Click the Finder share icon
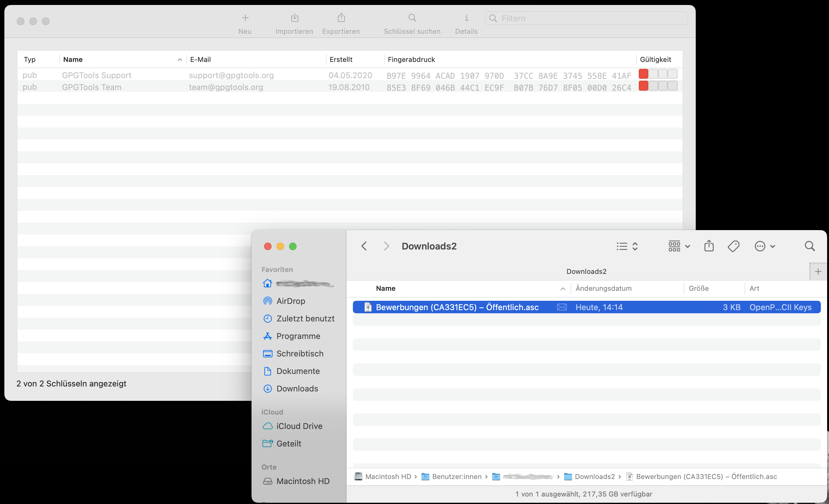 click(x=709, y=246)
